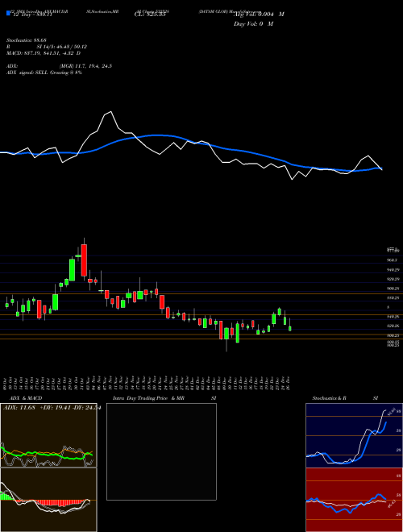Image resolution: width=403 pixels, height=532 pixels.
Task: Select the 'CL: 825.35' closing price text
Action: coord(150,15)
